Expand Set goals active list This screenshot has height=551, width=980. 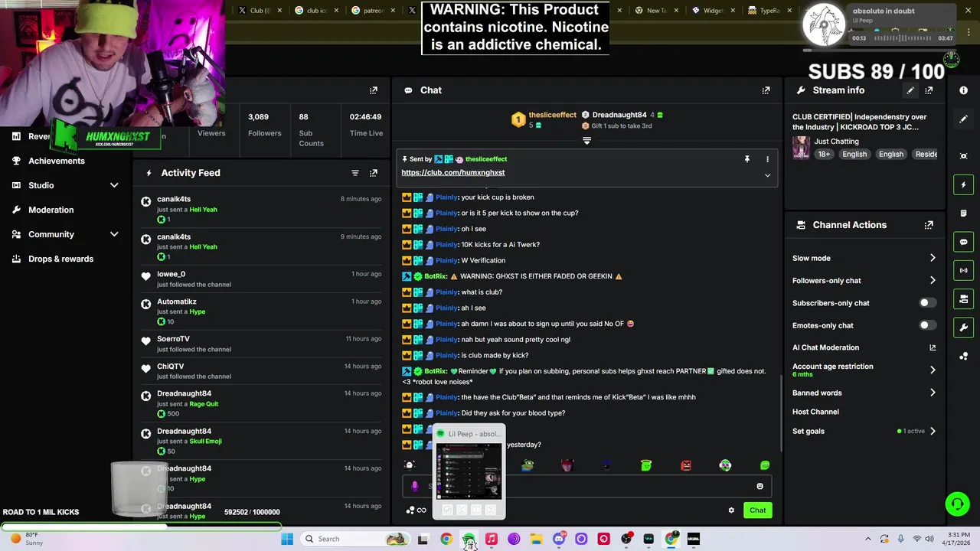[x=933, y=431]
